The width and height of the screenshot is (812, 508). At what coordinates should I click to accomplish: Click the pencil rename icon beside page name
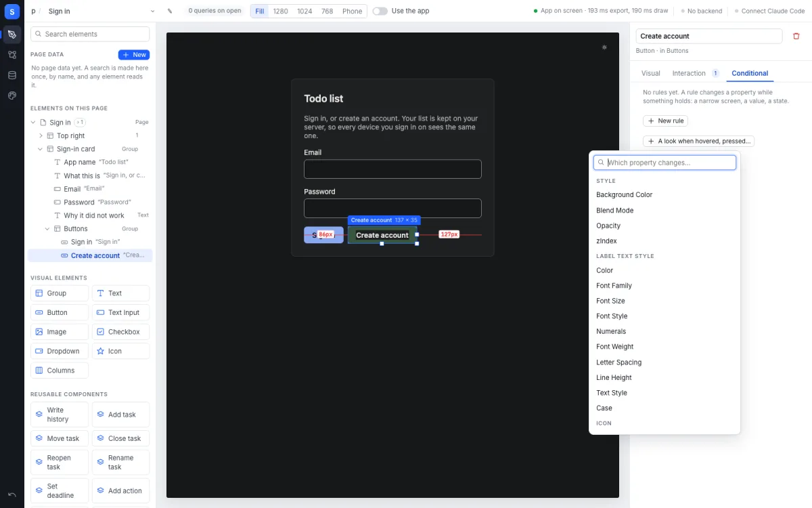[170, 11]
